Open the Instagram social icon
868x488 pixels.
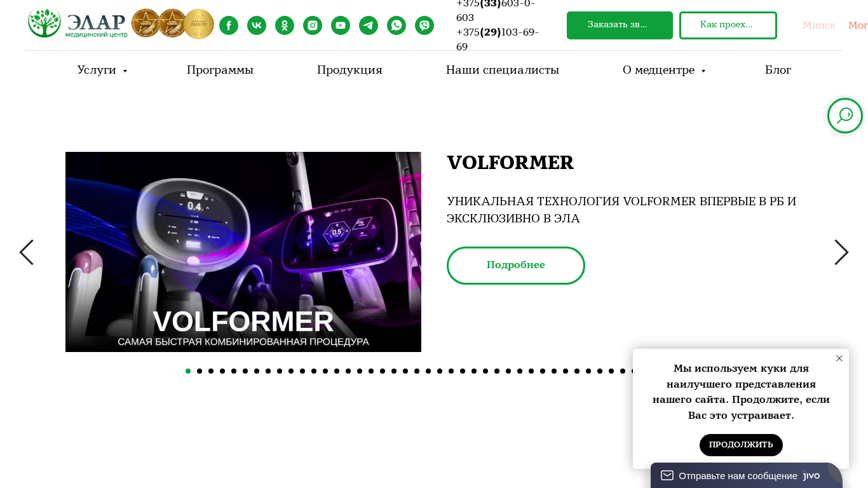click(x=313, y=25)
